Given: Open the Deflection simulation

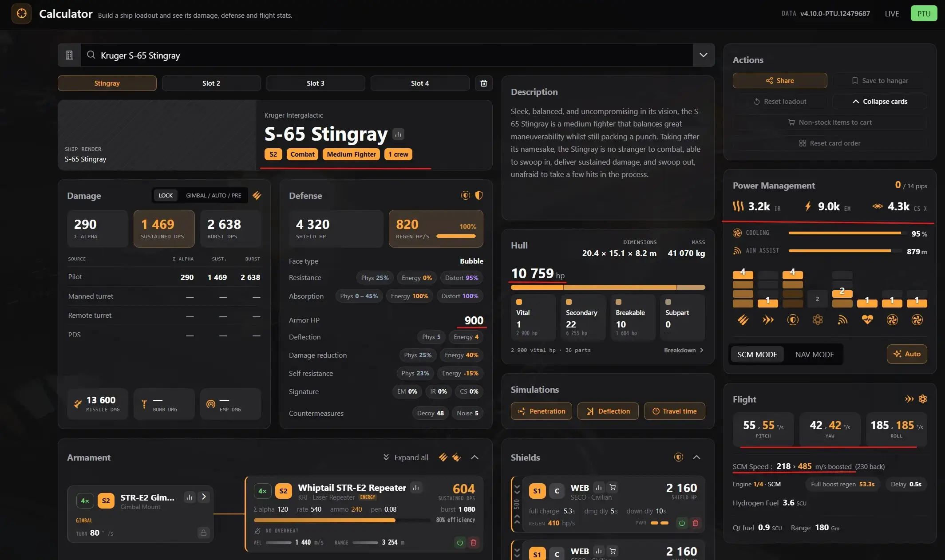Looking at the screenshot, I should [608, 411].
